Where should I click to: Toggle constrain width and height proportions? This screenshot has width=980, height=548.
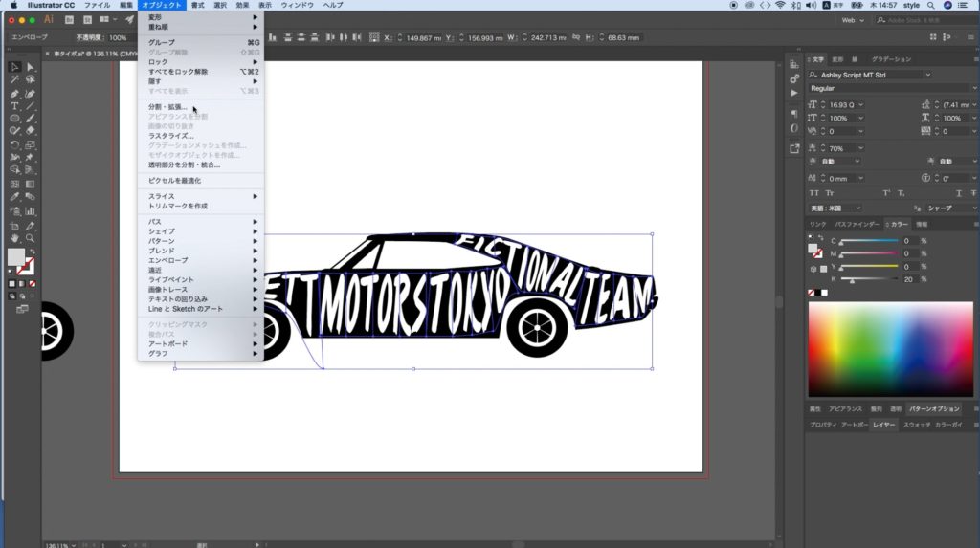click(576, 37)
